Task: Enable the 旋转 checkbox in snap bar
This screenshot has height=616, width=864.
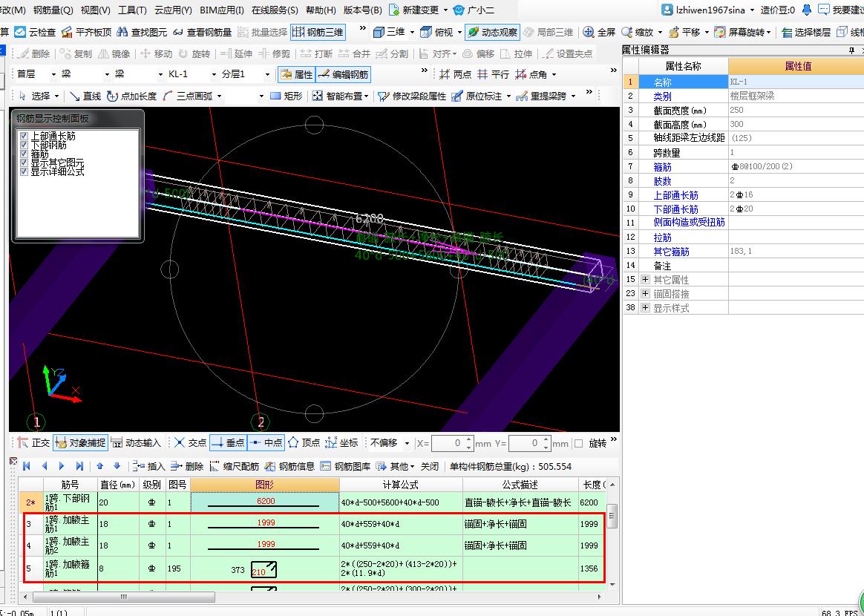Action: [x=578, y=443]
